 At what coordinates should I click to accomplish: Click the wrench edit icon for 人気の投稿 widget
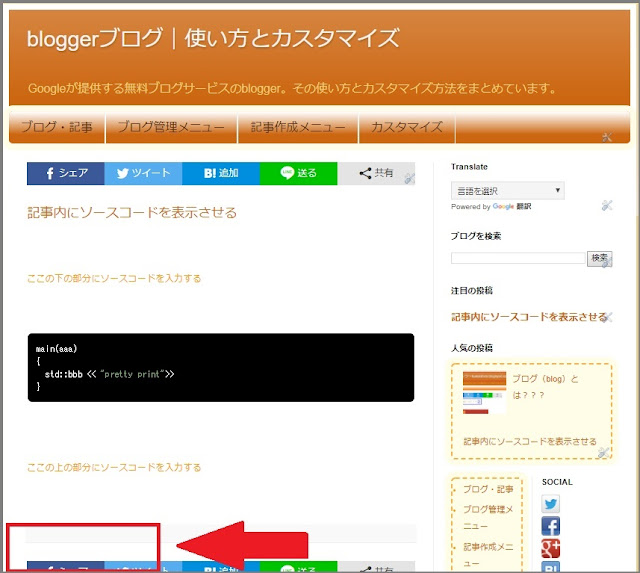click(603, 453)
